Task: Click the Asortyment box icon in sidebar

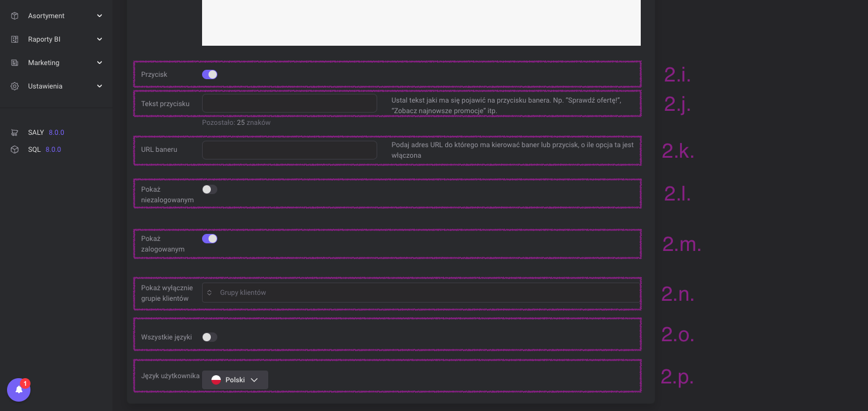Action: pos(15,16)
